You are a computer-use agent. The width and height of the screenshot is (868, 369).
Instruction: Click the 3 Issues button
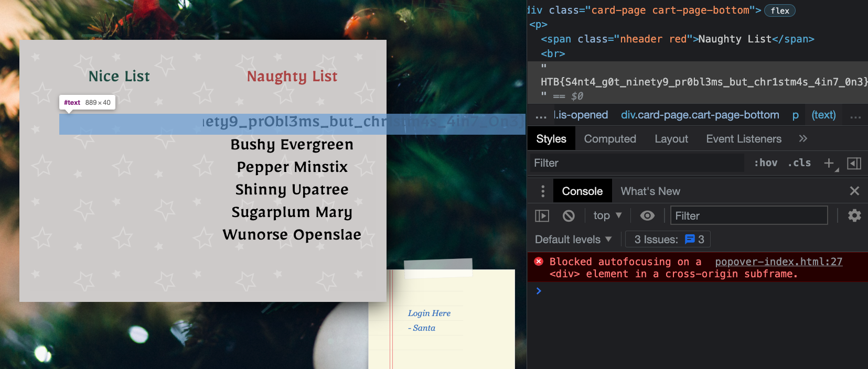(x=668, y=240)
